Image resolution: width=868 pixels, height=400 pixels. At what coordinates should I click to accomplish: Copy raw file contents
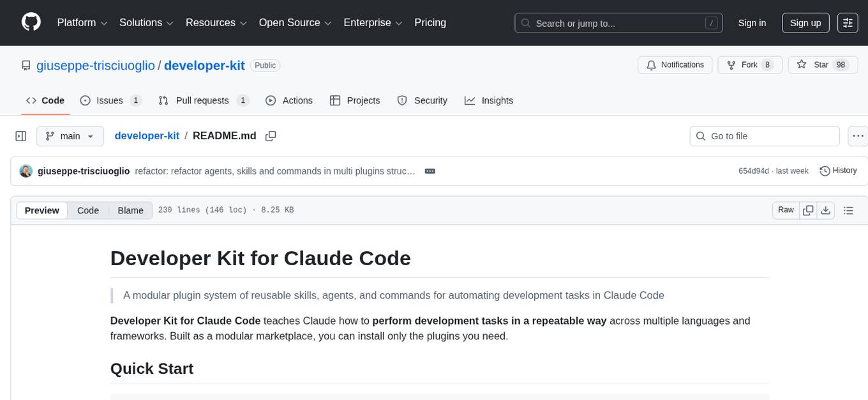coord(808,210)
